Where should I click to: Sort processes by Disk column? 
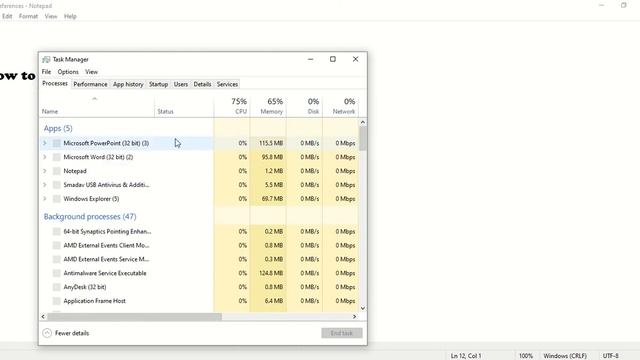click(x=304, y=106)
